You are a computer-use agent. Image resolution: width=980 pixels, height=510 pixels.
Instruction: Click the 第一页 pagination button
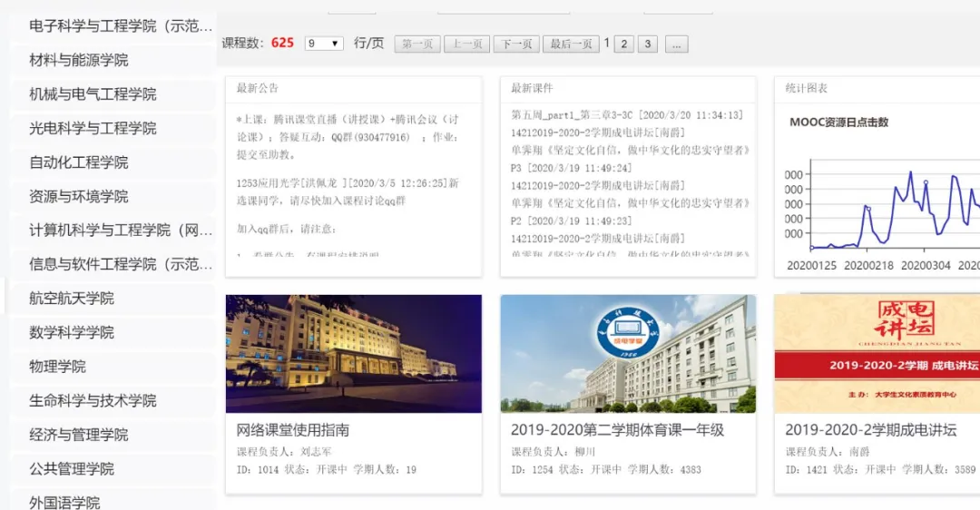pyautogui.click(x=417, y=44)
